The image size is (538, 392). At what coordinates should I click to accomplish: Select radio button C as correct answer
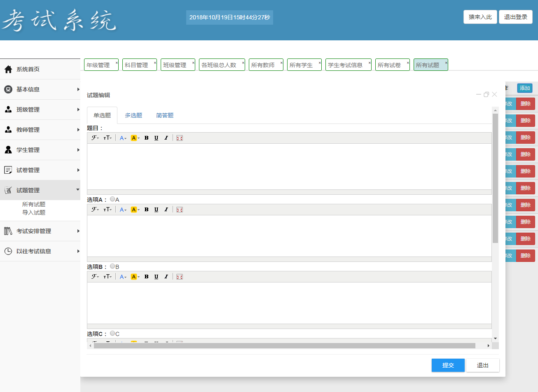112,334
